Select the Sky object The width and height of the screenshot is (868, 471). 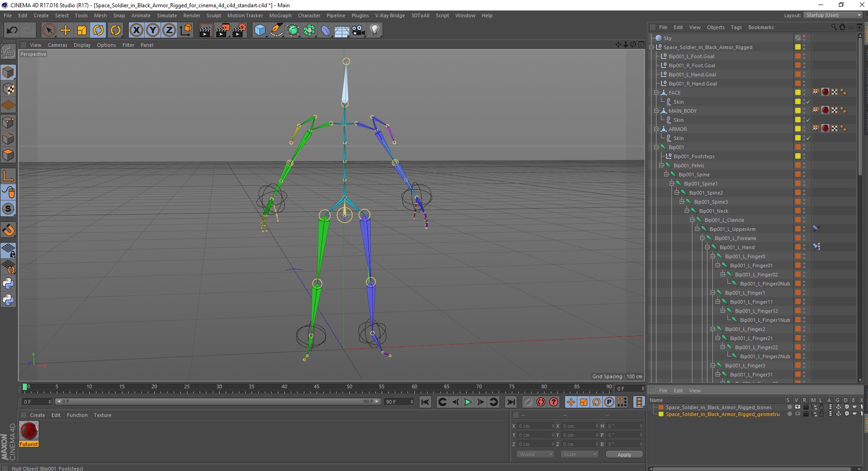[667, 38]
